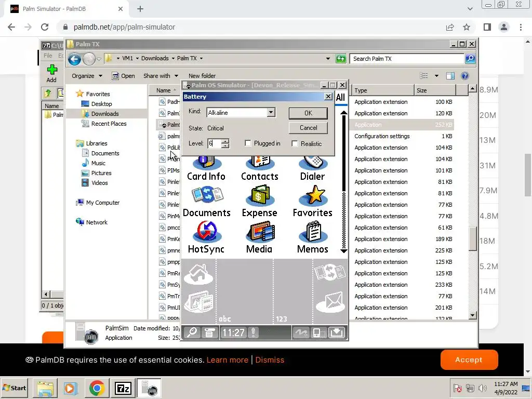Open the Windows Start button
The height and width of the screenshot is (399, 532).
pyautogui.click(x=15, y=388)
